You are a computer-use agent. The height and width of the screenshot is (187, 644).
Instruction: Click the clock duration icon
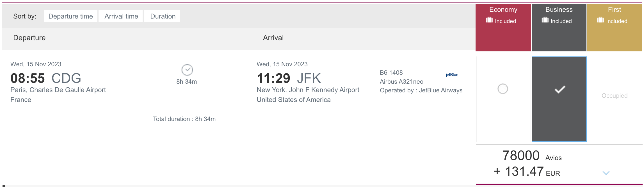(x=187, y=70)
